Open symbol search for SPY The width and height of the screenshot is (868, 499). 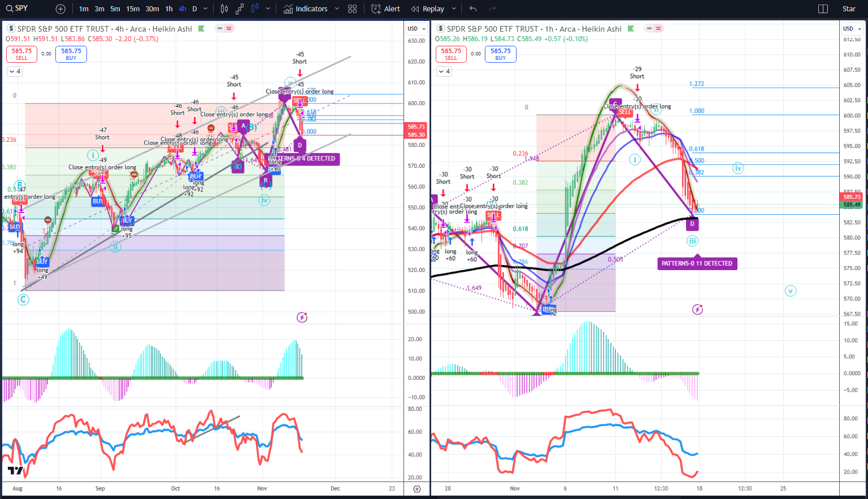(x=17, y=8)
